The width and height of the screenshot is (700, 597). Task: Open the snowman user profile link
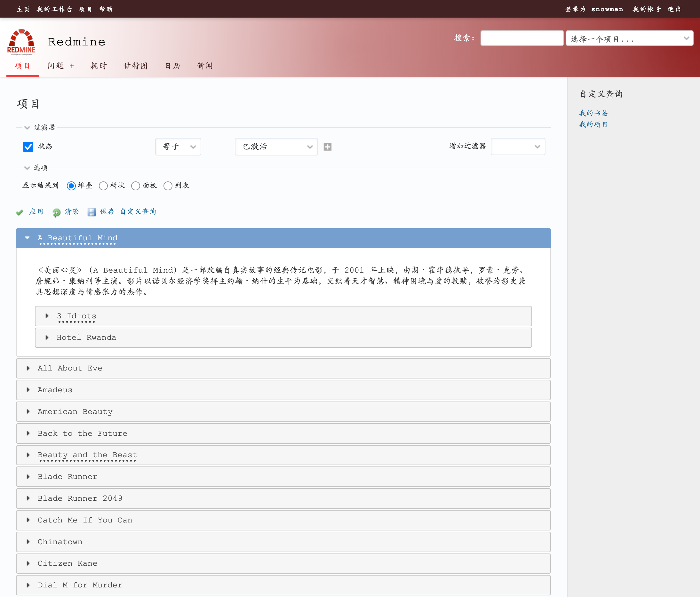pyautogui.click(x=607, y=9)
